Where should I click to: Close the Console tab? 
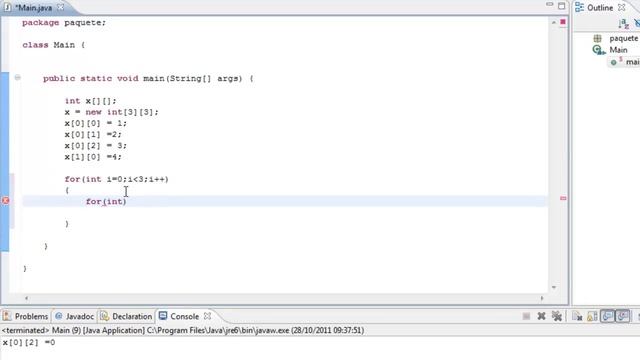click(207, 316)
